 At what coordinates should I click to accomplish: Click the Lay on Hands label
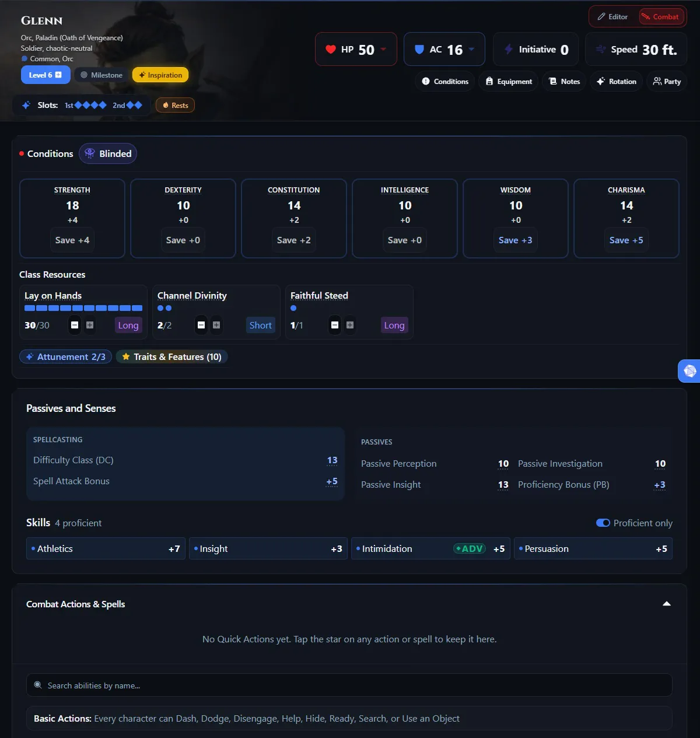pos(53,296)
